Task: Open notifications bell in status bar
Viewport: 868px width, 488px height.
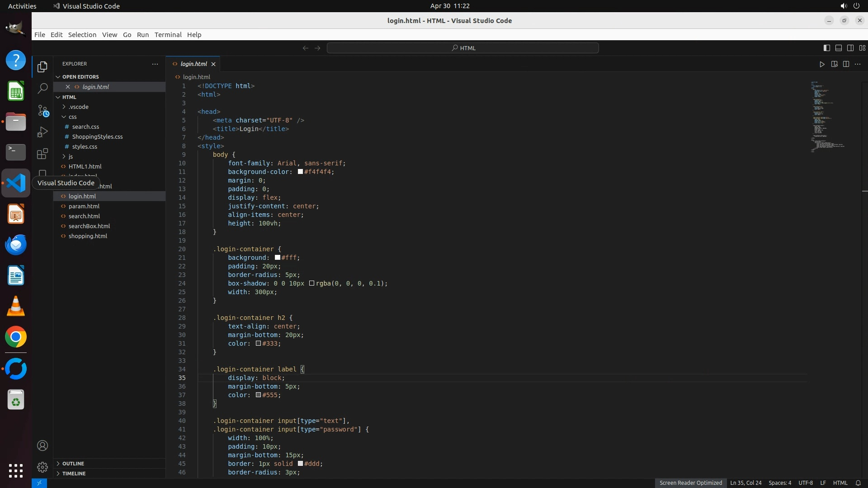Action: (858, 483)
